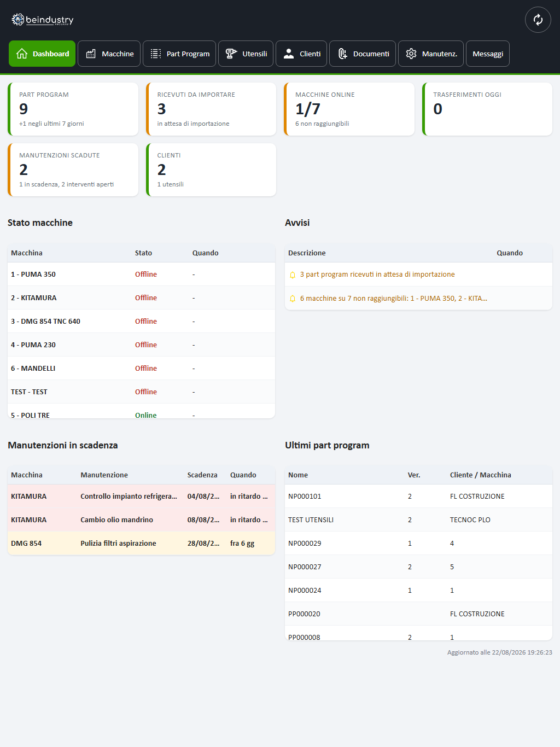
Task: Click the Manutenz. gear icon
Action: coord(411,54)
